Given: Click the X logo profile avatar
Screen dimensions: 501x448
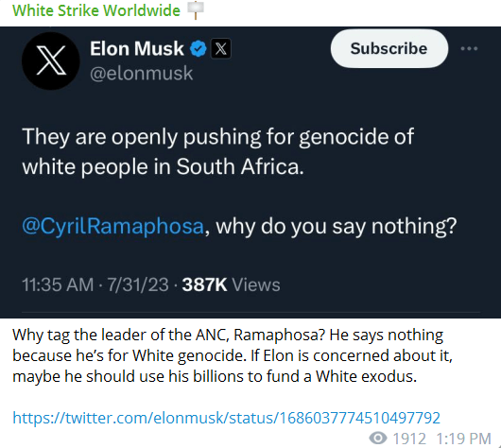Looking at the screenshot, I should (x=51, y=60).
